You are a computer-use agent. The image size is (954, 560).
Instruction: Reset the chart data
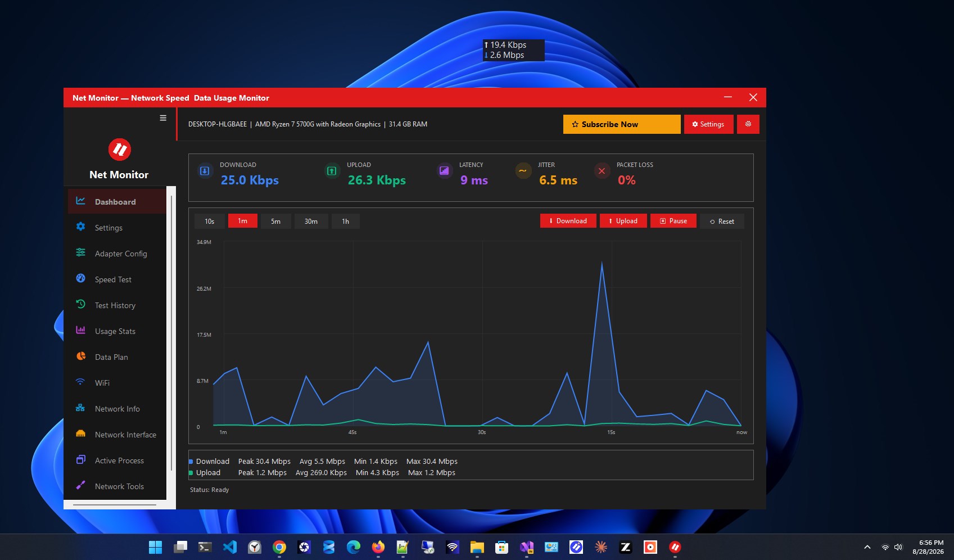click(722, 221)
